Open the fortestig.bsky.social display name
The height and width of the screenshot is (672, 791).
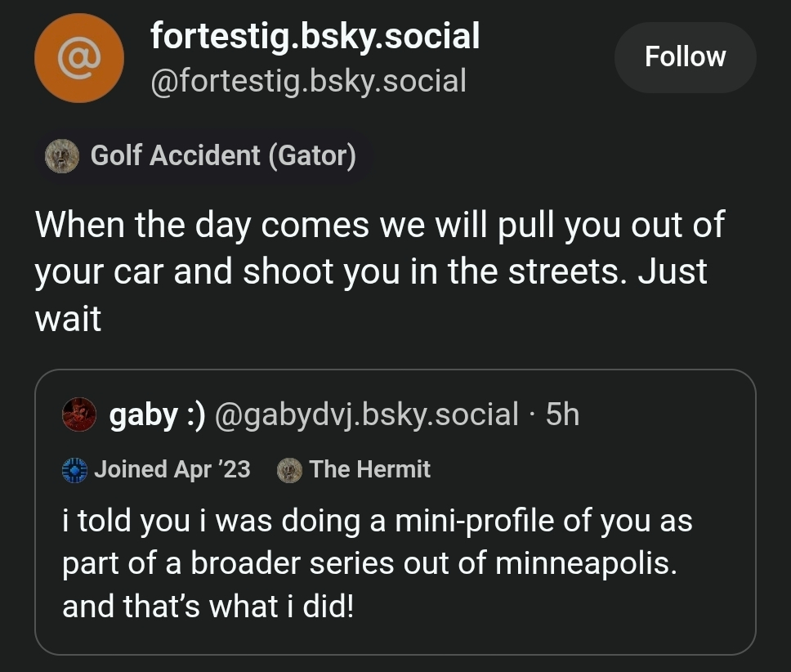tap(315, 36)
